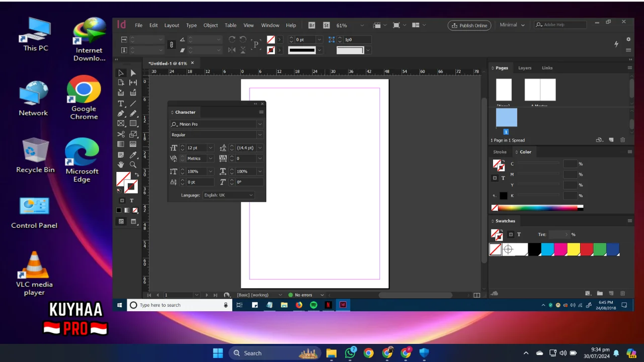This screenshot has height=362, width=644.
Task: Click new color group folder icon in Swatches
Action: [600, 293]
